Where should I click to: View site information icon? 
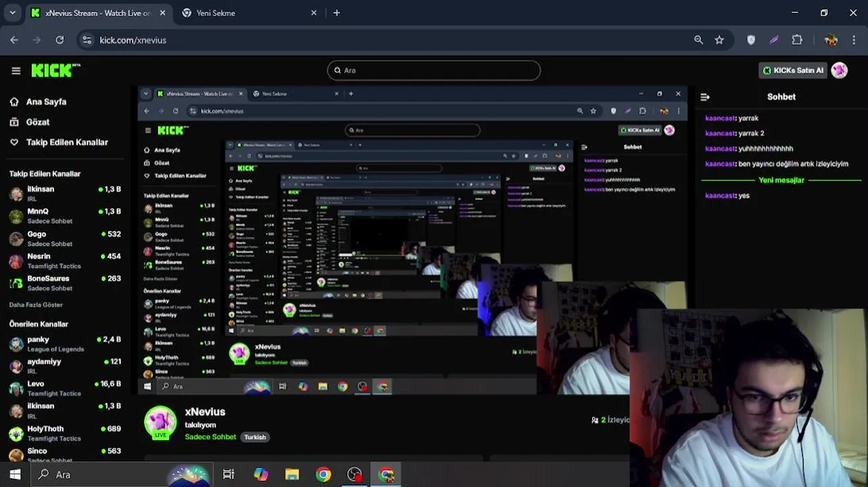(87, 40)
